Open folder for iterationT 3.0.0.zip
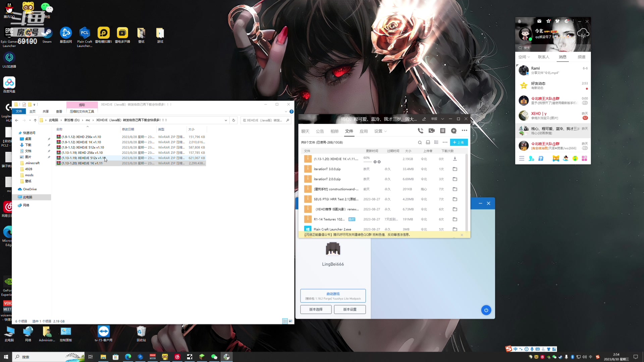The image size is (644, 362). tap(455, 169)
